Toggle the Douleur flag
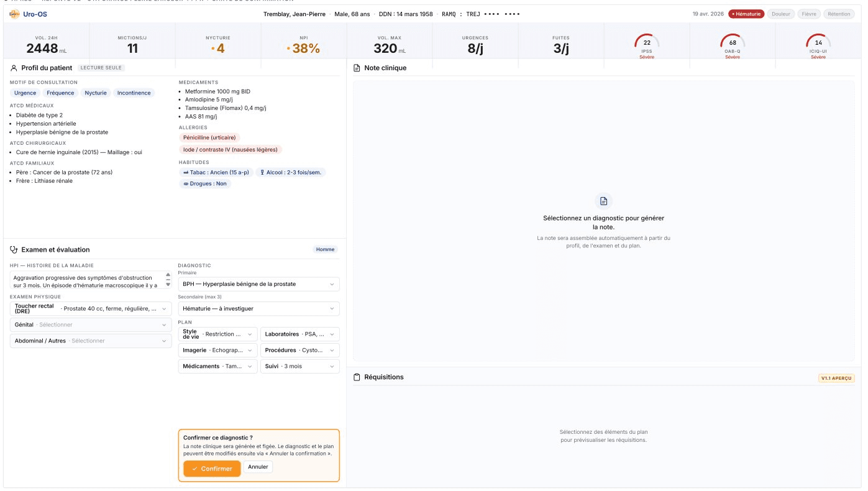Screen dimensions: 868x491 (x=781, y=14)
